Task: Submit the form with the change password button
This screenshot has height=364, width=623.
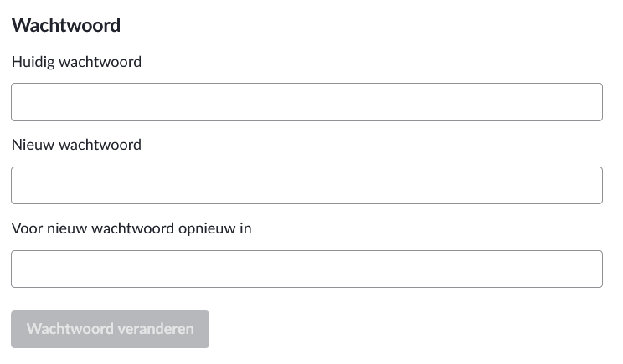Action: pos(110,329)
